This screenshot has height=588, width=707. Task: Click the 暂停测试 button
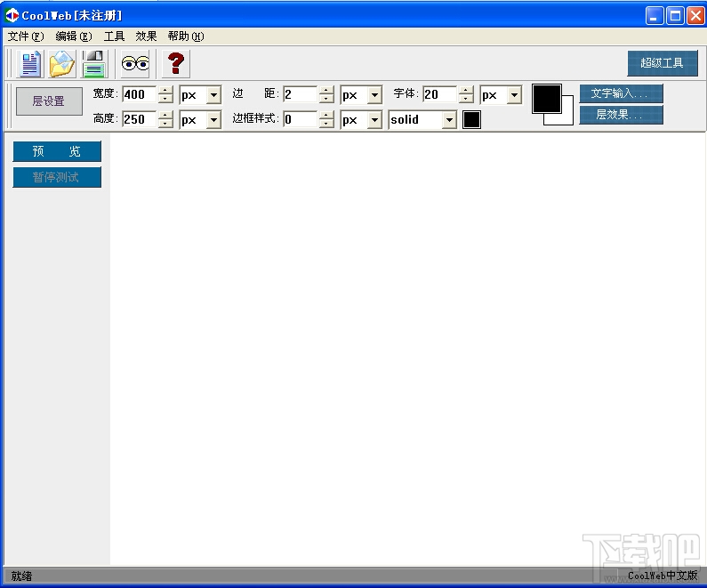click(57, 177)
